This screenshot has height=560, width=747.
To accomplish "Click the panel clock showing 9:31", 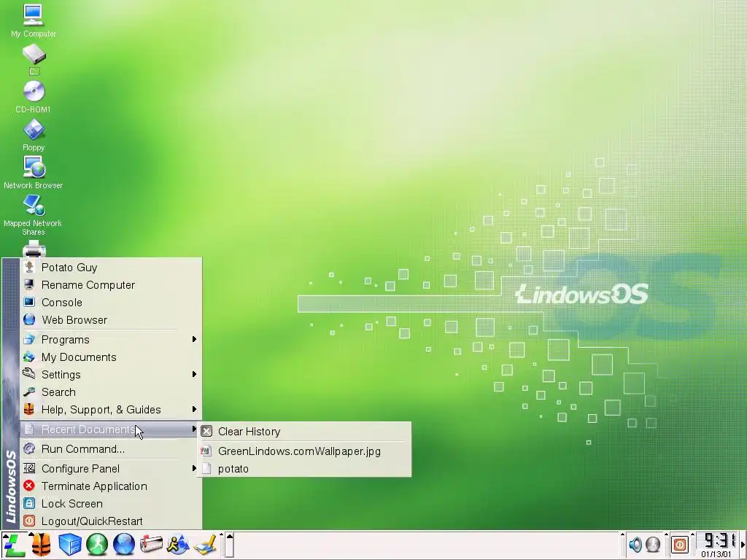I will (x=716, y=541).
